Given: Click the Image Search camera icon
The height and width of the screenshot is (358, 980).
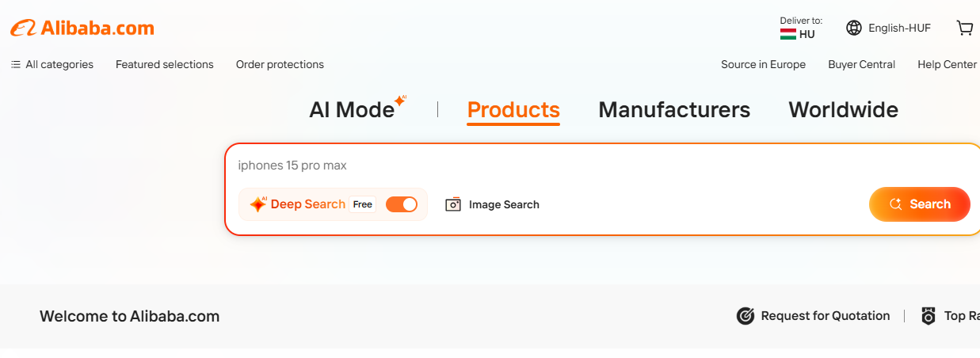Looking at the screenshot, I should 452,204.
